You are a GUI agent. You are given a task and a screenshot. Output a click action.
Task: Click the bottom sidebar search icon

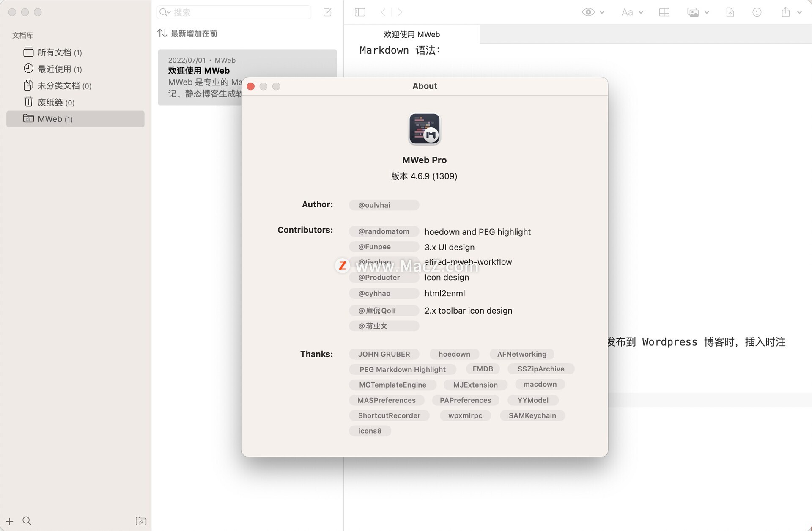point(27,521)
